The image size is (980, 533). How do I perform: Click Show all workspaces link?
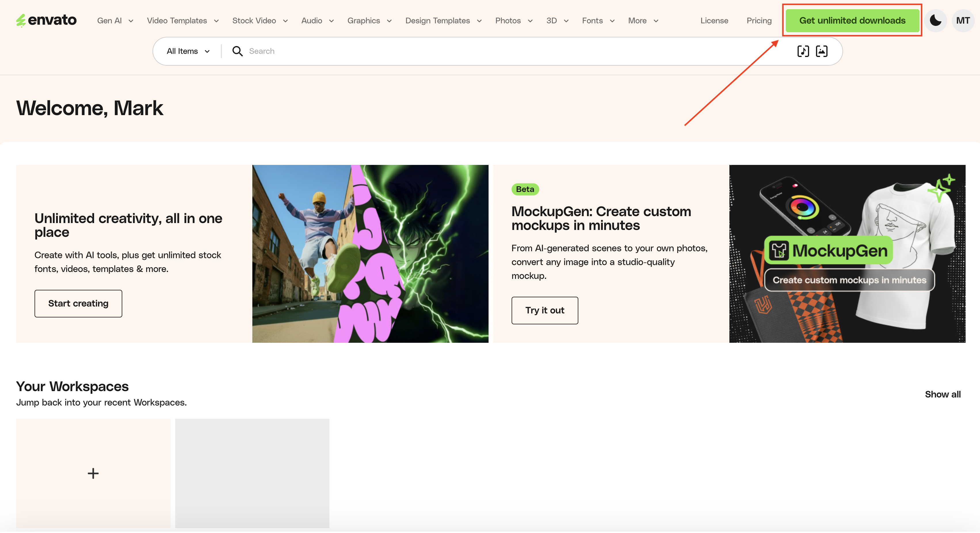(942, 394)
